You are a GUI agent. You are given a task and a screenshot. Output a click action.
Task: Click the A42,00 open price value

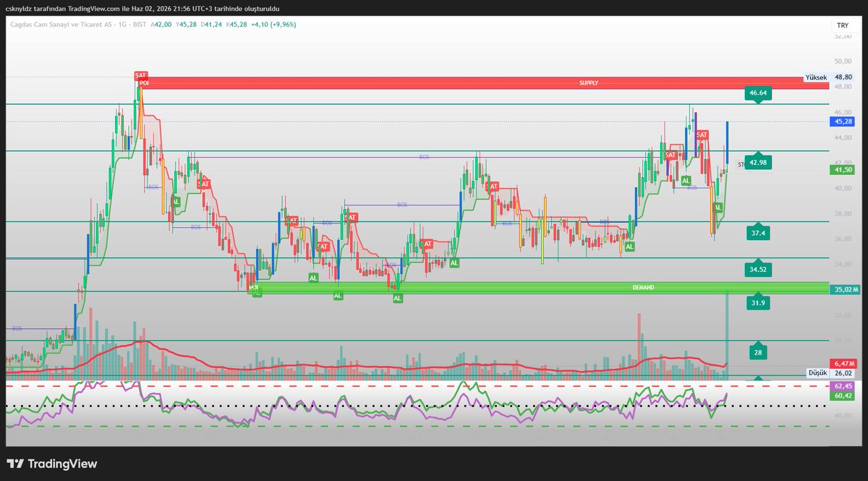161,25
